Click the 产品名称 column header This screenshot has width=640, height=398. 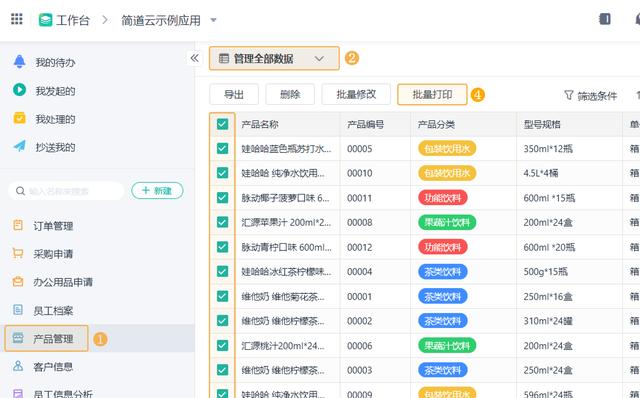260,124
